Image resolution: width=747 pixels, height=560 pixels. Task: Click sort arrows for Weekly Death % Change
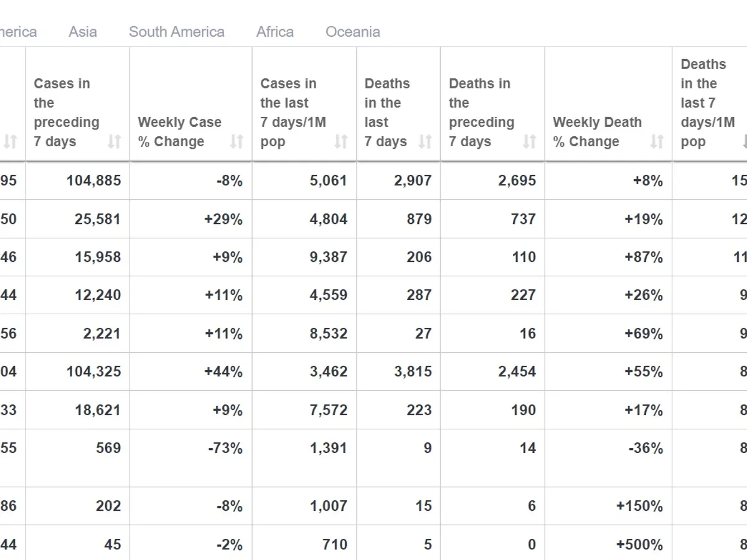(657, 142)
